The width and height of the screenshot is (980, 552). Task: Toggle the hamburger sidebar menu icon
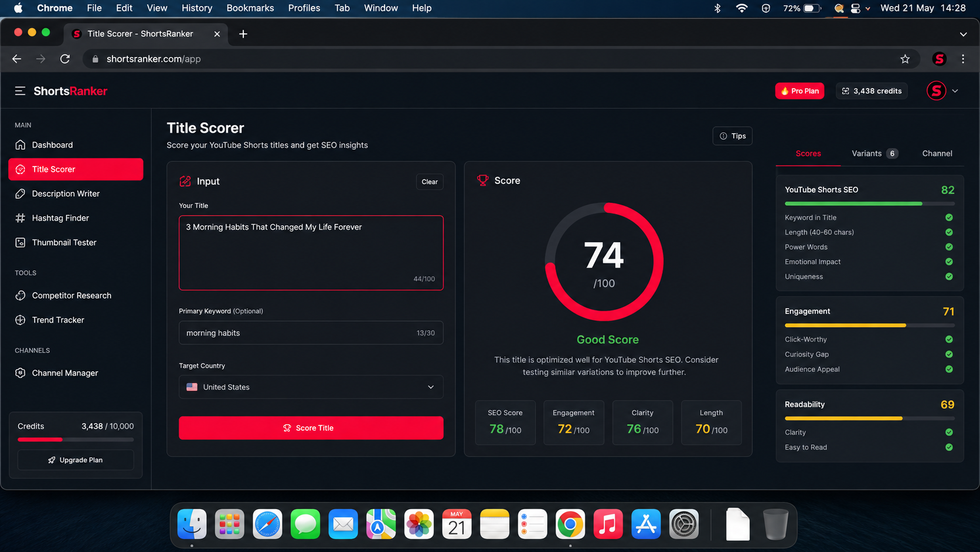pyautogui.click(x=20, y=91)
